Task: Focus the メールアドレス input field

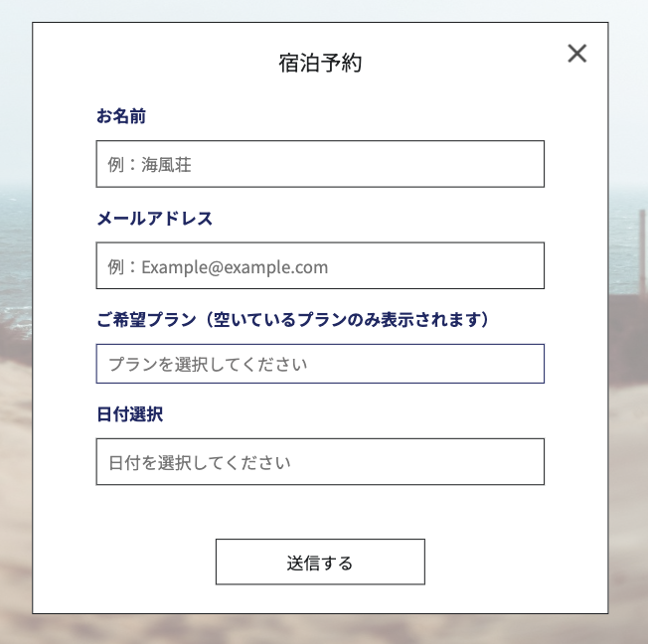Action: tap(320, 265)
